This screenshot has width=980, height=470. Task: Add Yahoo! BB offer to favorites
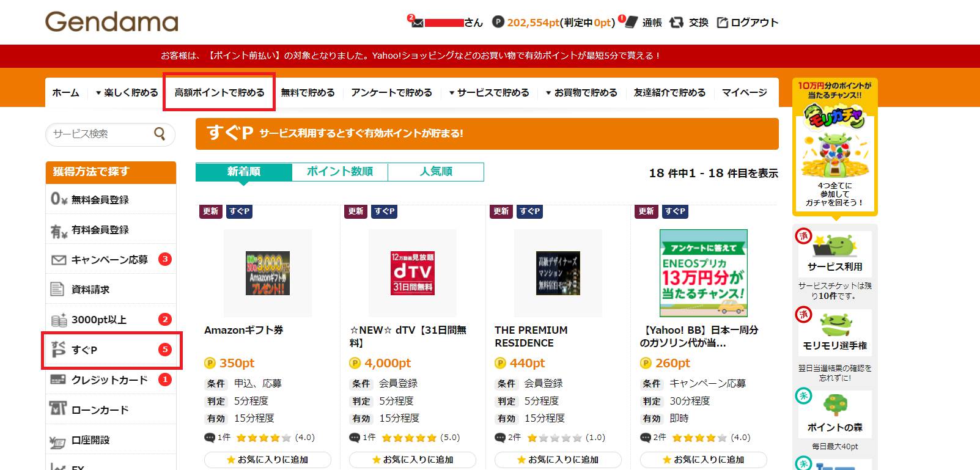(x=703, y=460)
